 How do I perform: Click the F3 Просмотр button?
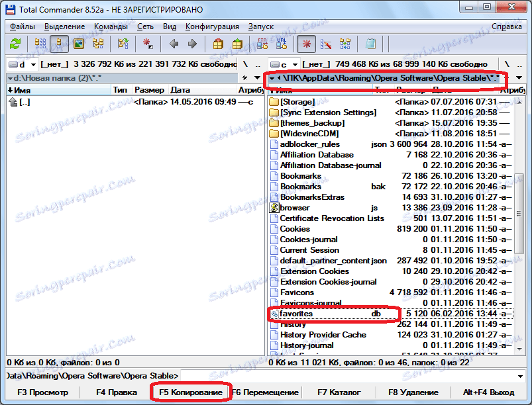(43, 392)
